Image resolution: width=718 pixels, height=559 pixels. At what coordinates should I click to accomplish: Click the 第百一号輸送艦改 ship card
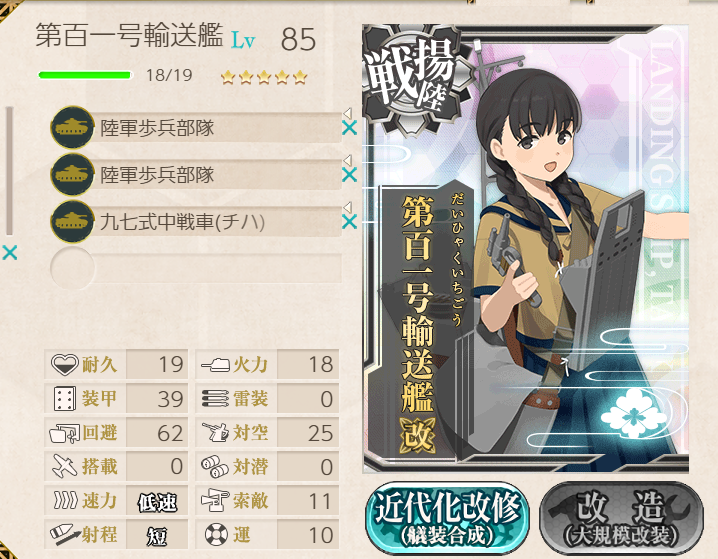click(526, 249)
